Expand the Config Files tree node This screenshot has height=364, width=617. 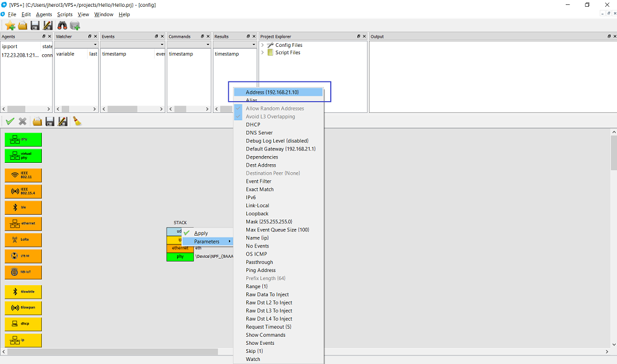click(x=262, y=45)
